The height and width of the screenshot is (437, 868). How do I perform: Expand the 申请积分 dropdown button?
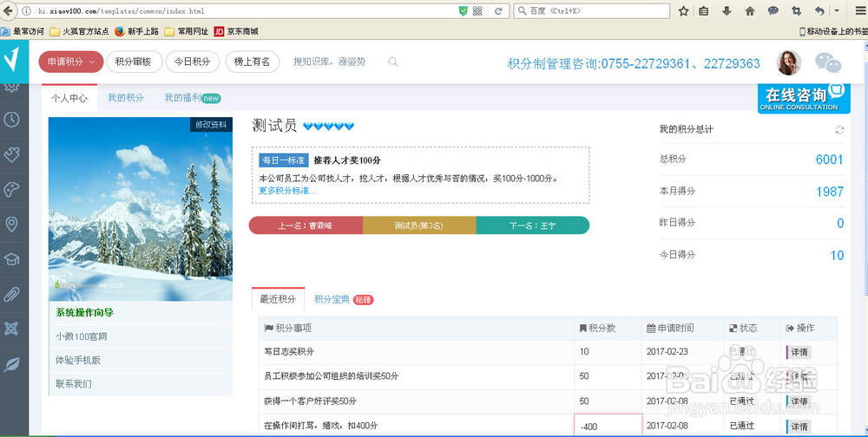(x=71, y=62)
